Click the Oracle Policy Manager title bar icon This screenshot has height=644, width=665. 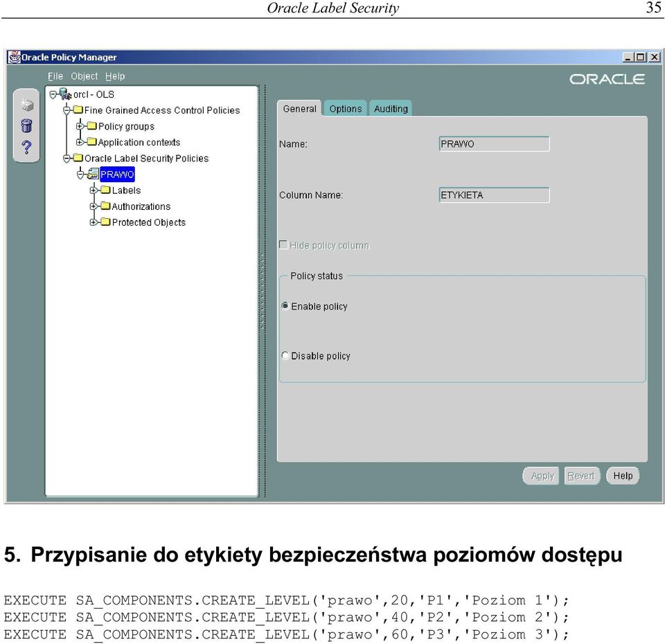tap(14, 57)
